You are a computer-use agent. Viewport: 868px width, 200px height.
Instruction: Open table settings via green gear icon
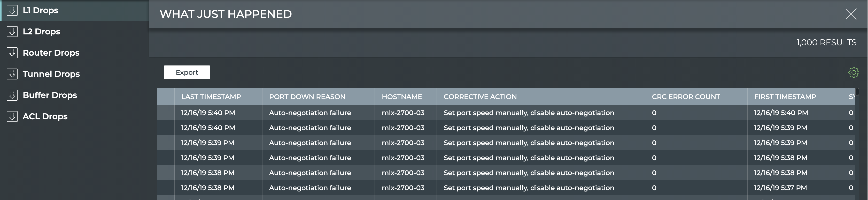click(854, 72)
